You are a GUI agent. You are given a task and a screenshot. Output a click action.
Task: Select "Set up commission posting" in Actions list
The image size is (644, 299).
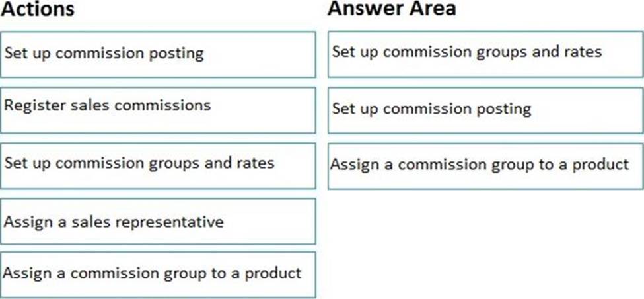(158, 54)
